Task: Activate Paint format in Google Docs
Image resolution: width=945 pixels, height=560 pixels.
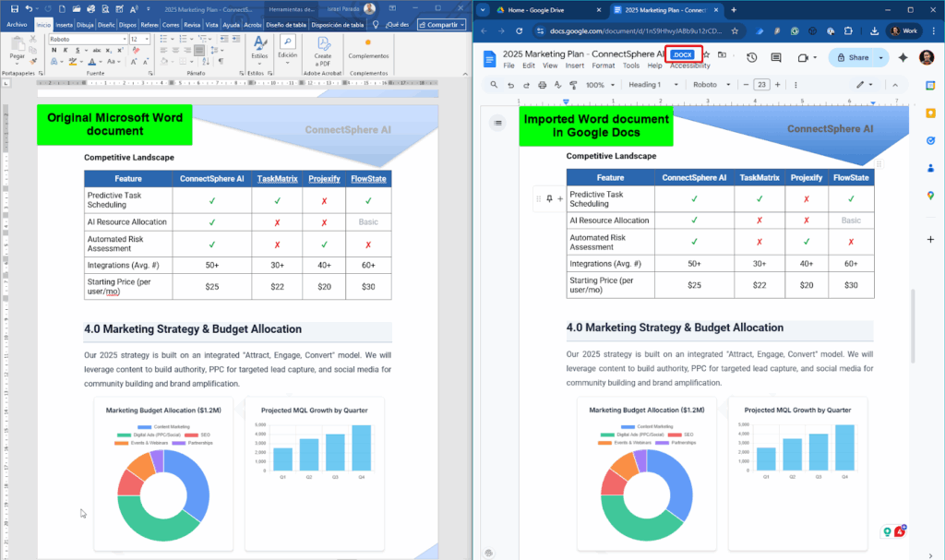Action: pos(573,85)
